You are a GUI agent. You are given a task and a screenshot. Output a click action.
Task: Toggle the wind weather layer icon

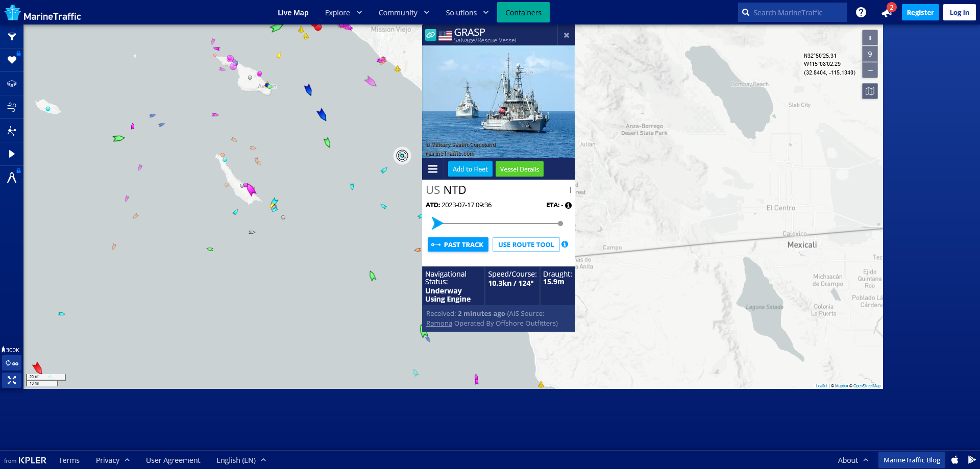click(12, 107)
